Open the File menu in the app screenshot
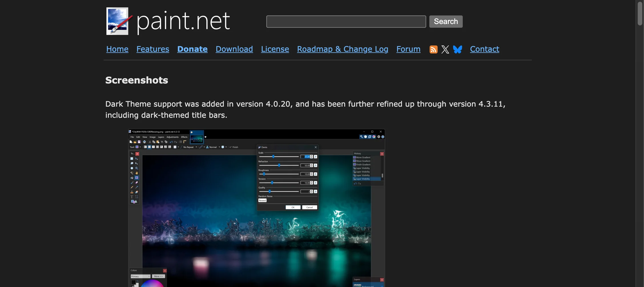The width and height of the screenshot is (644, 287). (132, 137)
